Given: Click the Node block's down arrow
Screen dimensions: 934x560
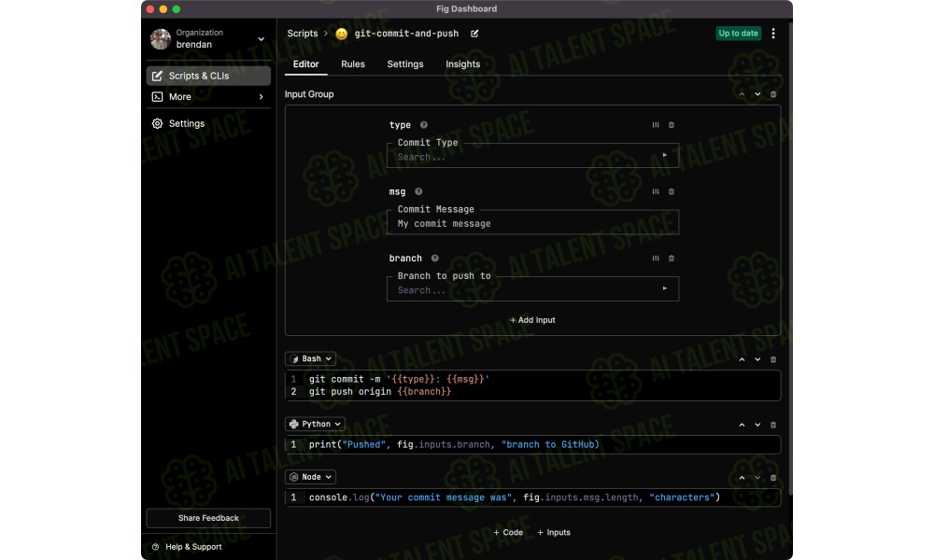Looking at the screenshot, I should (x=757, y=478).
